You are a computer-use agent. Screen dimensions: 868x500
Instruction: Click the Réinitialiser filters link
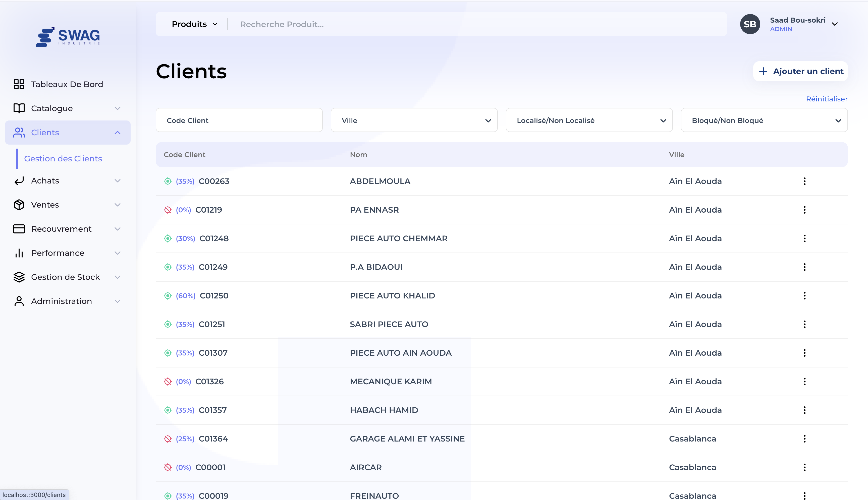coord(826,99)
